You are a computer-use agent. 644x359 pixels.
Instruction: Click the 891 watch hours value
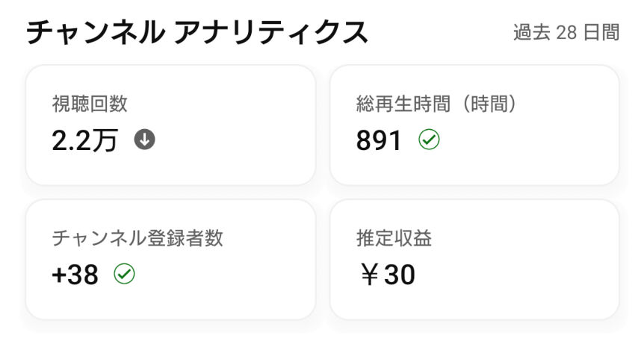[379, 140]
